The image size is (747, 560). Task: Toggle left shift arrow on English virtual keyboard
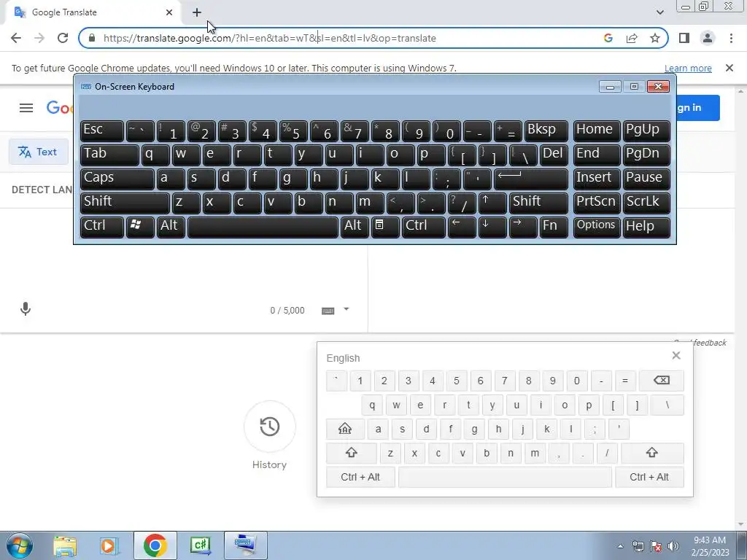click(x=352, y=453)
